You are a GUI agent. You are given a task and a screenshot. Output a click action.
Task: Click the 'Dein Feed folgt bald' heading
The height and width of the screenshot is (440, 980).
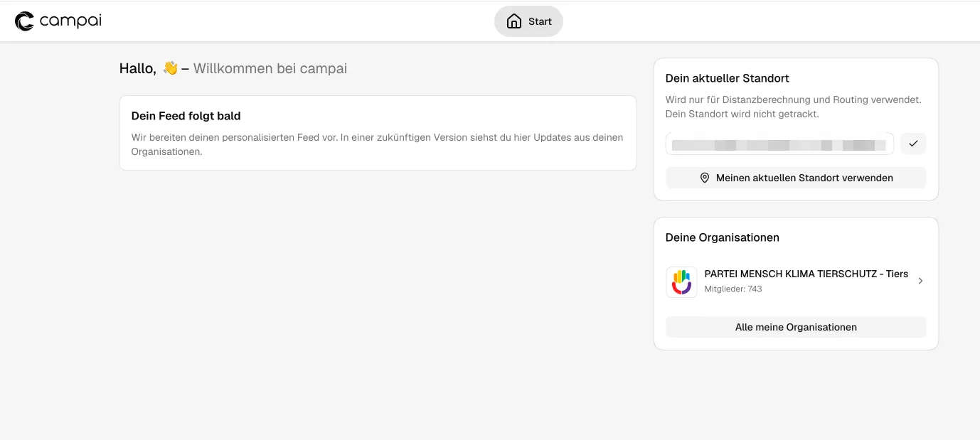point(186,116)
